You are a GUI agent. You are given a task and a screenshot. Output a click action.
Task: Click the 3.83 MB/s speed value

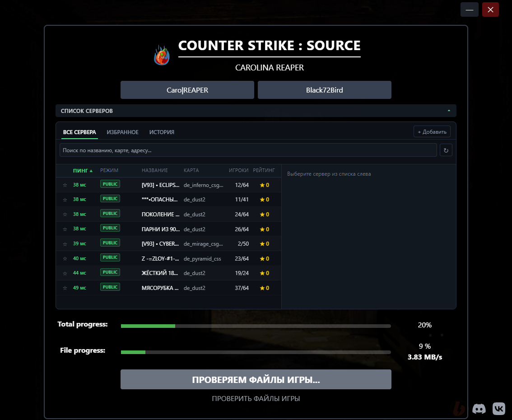coord(425,357)
